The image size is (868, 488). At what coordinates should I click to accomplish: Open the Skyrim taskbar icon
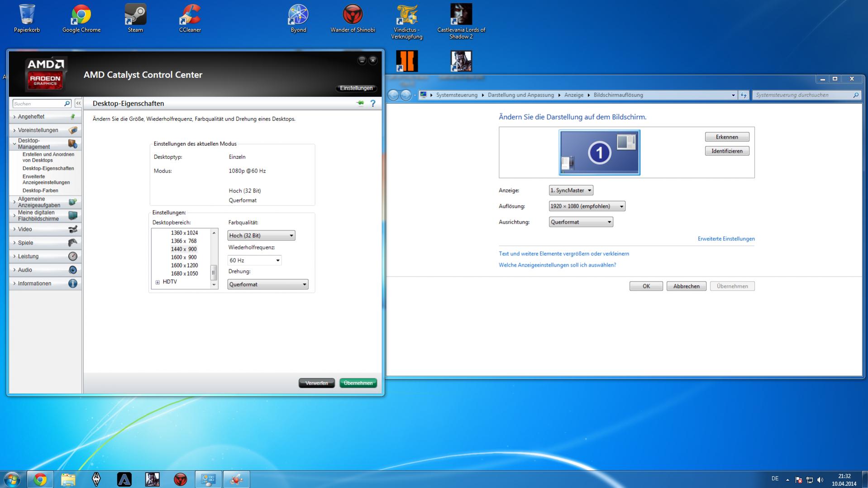click(x=96, y=479)
